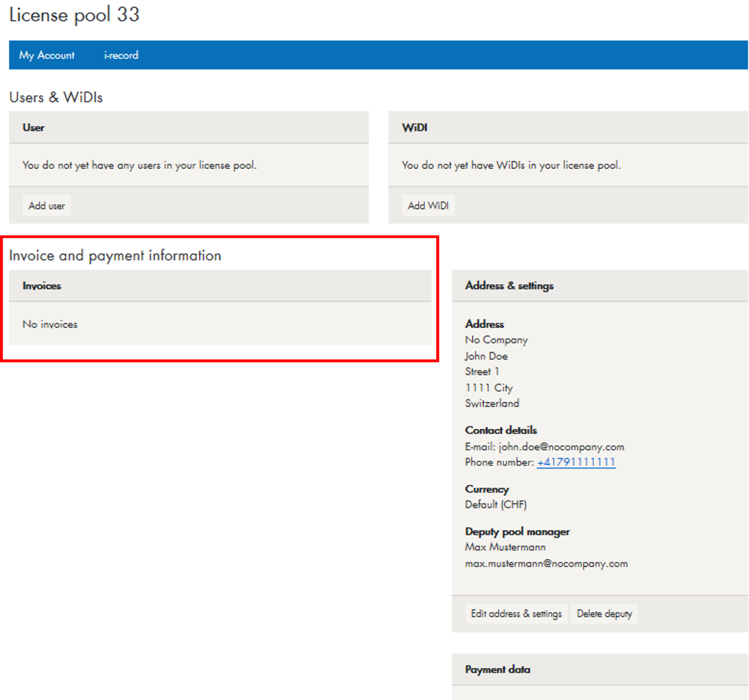The image size is (749, 700).
Task: Click the License pool 33 page title
Action: (x=74, y=15)
